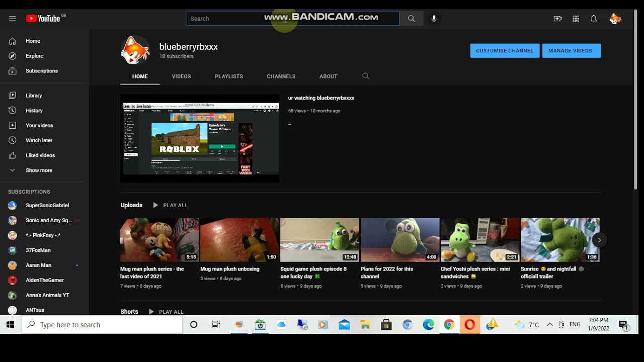Open the YouTube apps grid
Image resolution: width=644 pixels, height=362 pixels.
(x=576, y=19)
